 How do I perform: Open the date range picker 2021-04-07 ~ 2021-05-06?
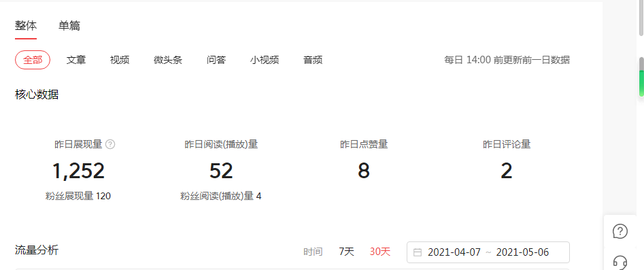(x=488, y=252)
